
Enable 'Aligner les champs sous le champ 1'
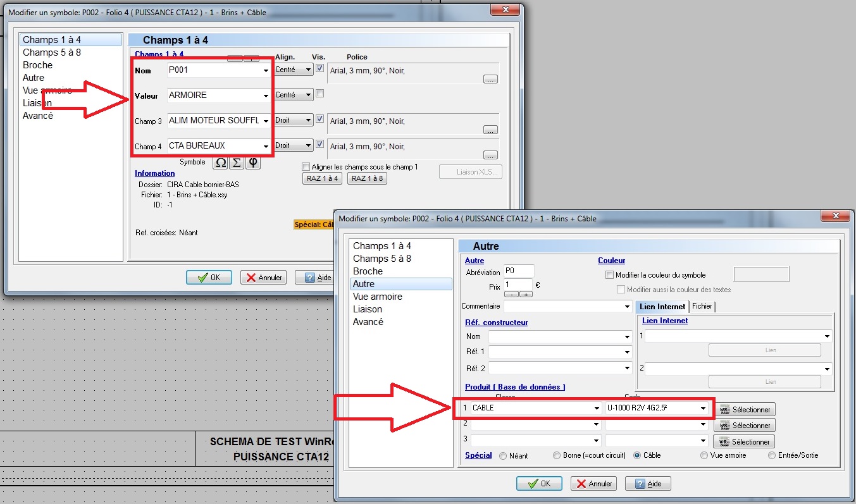pyautogui.click(x=307, y=167)
